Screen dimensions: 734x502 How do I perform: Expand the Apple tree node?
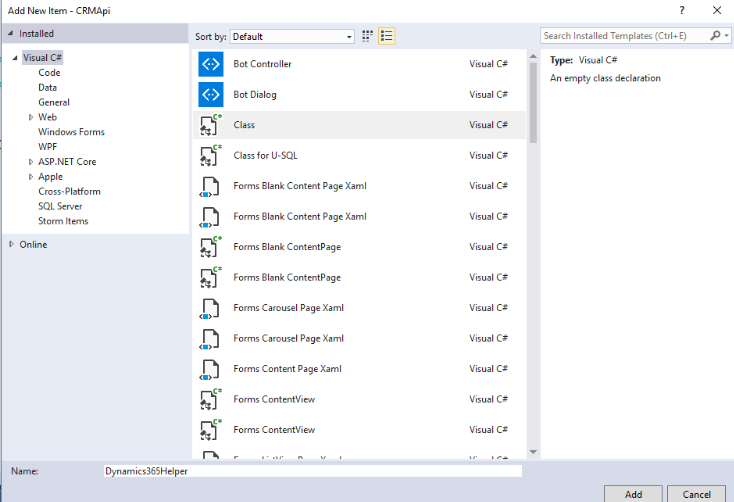tap(31, 177)
